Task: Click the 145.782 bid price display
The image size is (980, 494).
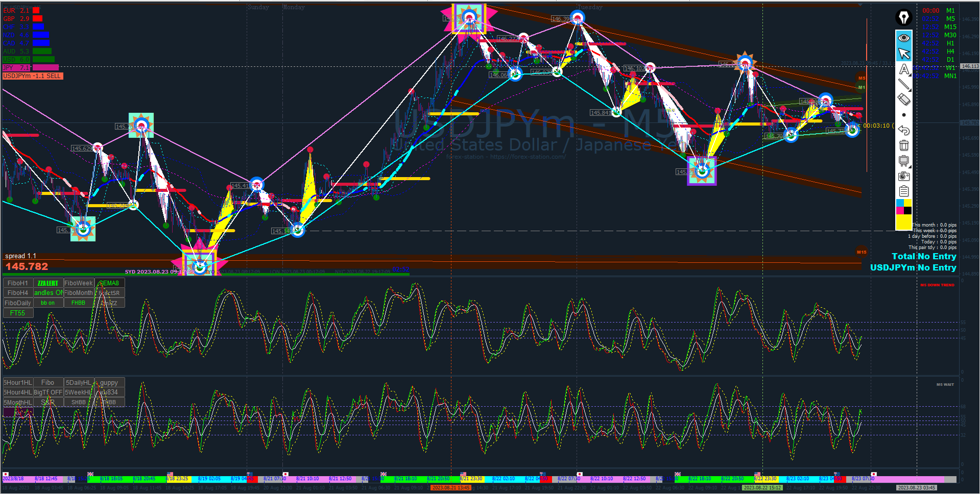Action: pyautogui.click(x=27, y=266)
